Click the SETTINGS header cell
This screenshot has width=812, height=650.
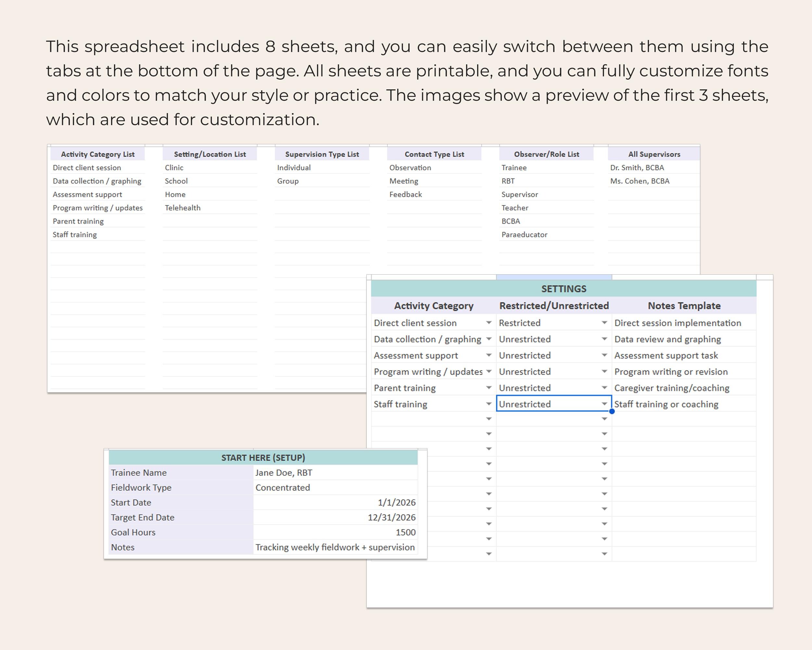click(x=564, y=289)
